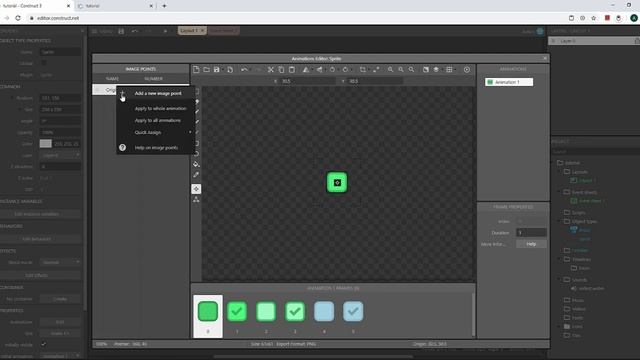
Task: Click the Help button in frame properties
Action: pyautogui.click(x=531, y=244)
